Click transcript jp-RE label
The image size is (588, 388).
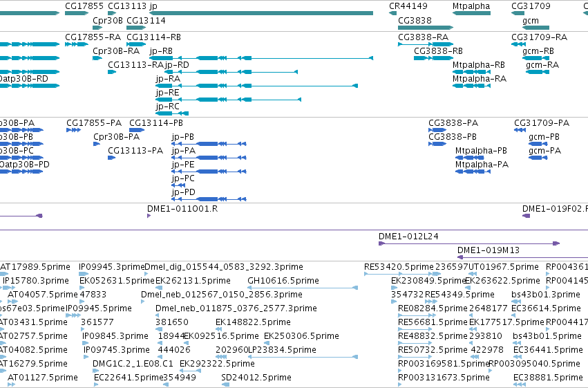point(168,93)
